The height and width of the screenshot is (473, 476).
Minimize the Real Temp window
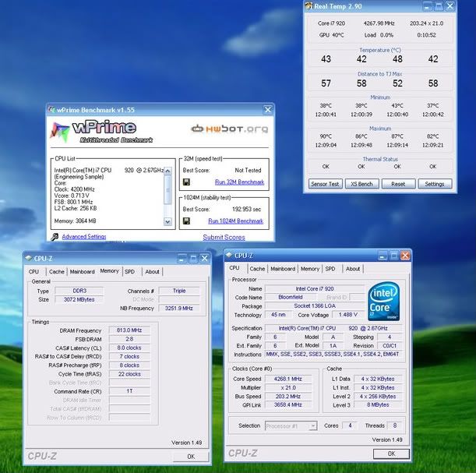(x=428, y=6)
